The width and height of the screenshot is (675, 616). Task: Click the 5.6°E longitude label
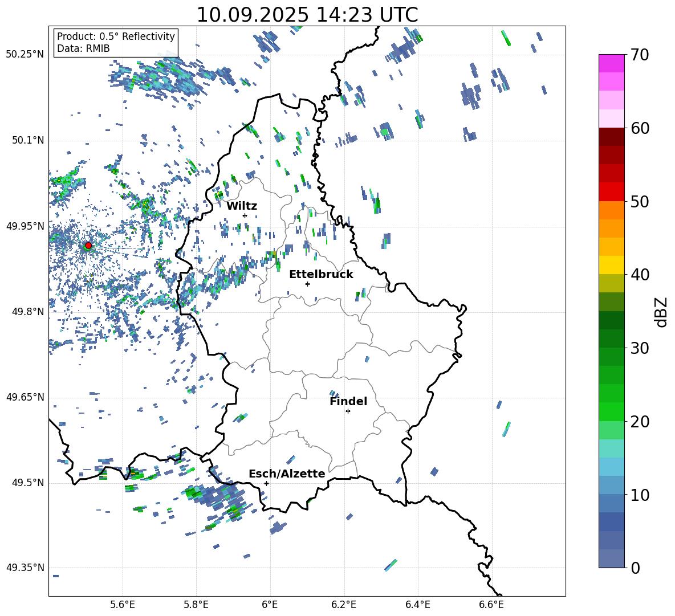click(x=123, y=605)
